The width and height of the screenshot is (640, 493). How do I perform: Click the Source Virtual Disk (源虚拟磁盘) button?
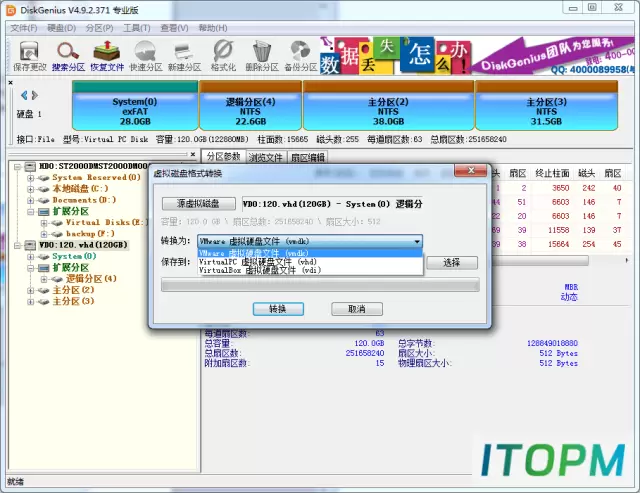coord(198,203)
